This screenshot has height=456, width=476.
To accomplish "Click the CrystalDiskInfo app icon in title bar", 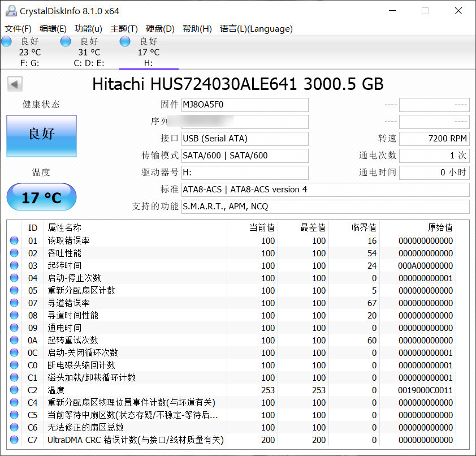I will coord(11,11).
